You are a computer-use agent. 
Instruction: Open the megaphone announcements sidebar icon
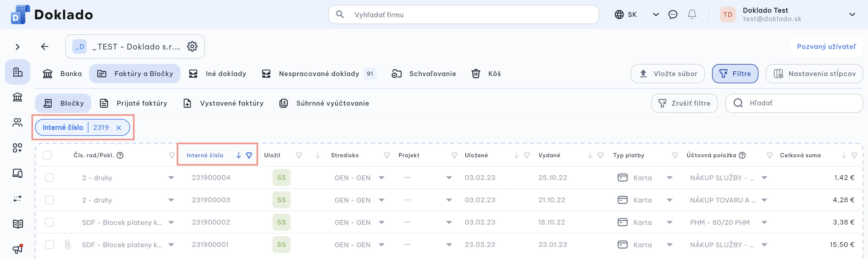tap(18, 249)
